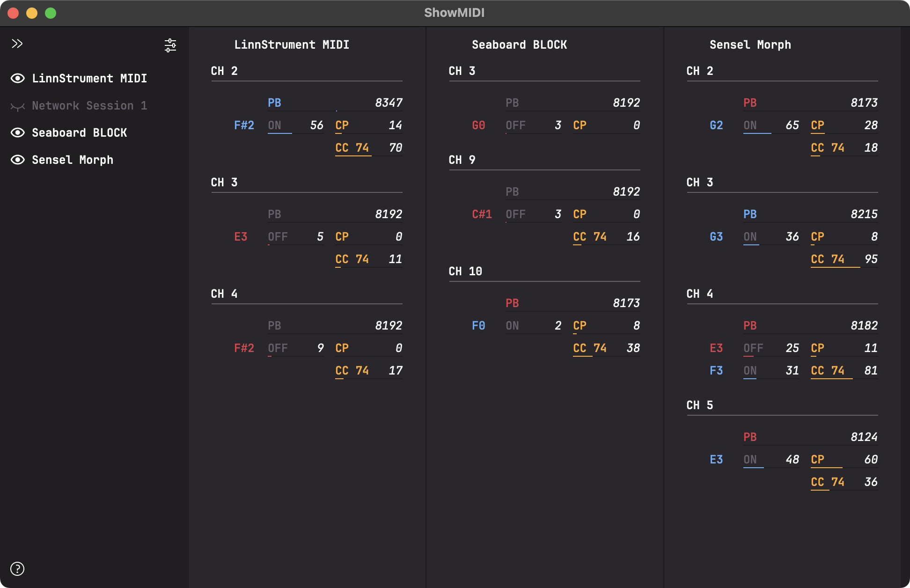Click the green zoom window button
The image size is (910, 588).
(51, 13)
